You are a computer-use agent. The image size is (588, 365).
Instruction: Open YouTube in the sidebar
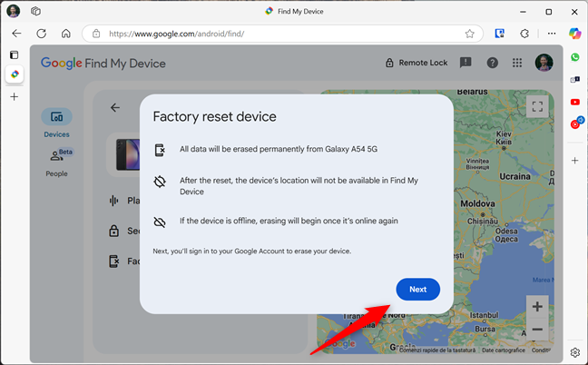point(575,102)
